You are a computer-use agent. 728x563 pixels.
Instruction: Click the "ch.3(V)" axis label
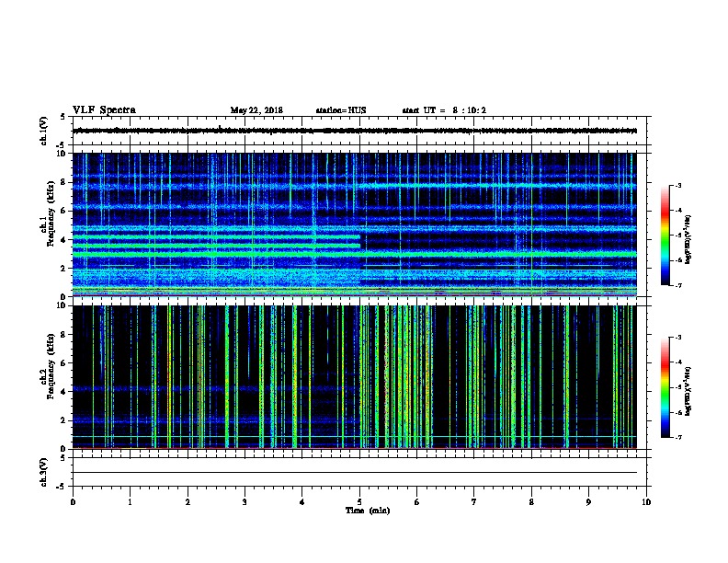click(x=43, y=472)
